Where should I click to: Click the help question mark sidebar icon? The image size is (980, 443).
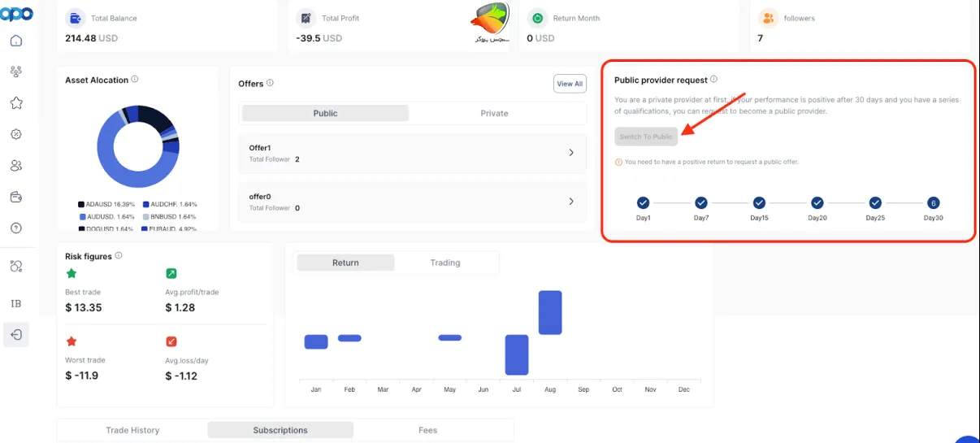(x=15, y=228)
